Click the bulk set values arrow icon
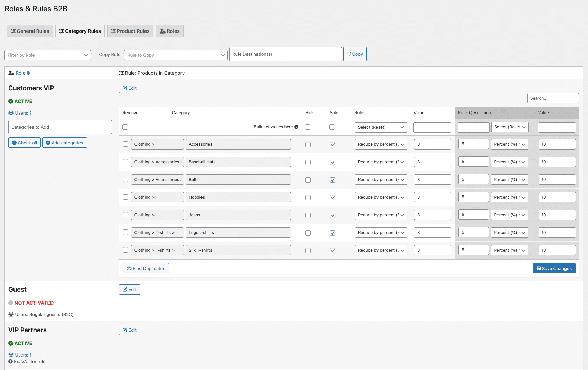 click(296, 127)
